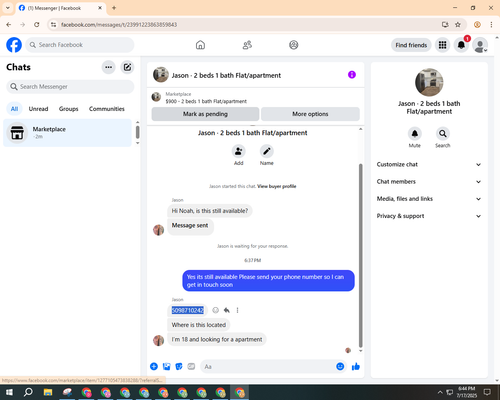Select the Communities chats filter
500x400 pixels.
107,109
